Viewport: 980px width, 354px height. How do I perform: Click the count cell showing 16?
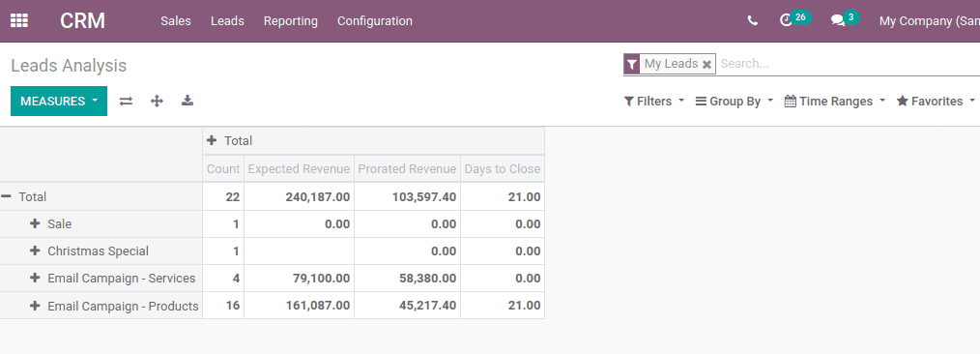click(x=223, y=306)
